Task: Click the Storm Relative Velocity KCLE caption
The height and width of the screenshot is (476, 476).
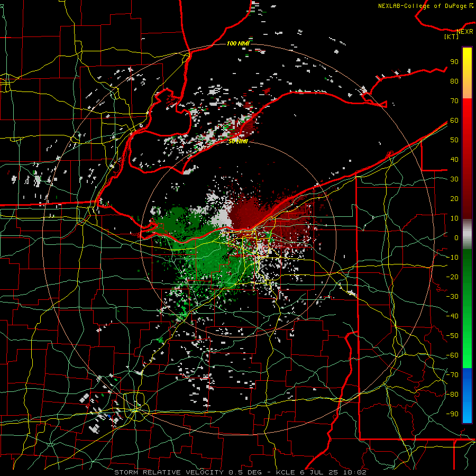Action: coord(240,472)
